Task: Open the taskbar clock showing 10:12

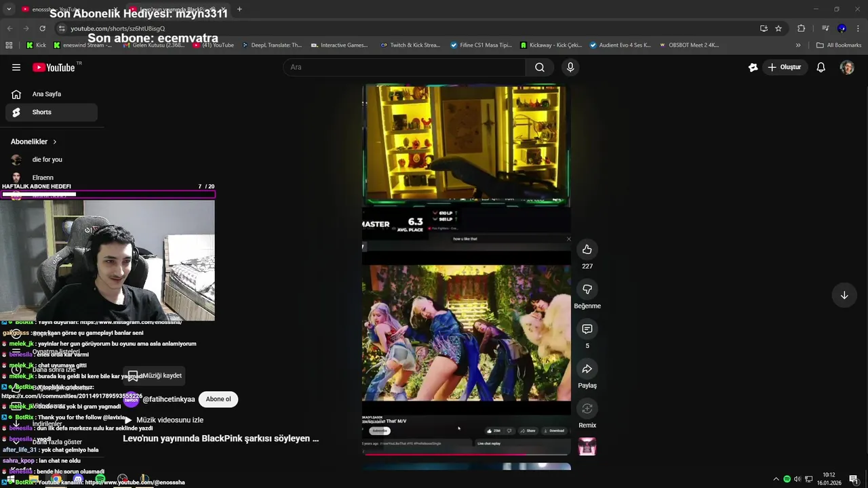Action: click(x=829, y=479)
